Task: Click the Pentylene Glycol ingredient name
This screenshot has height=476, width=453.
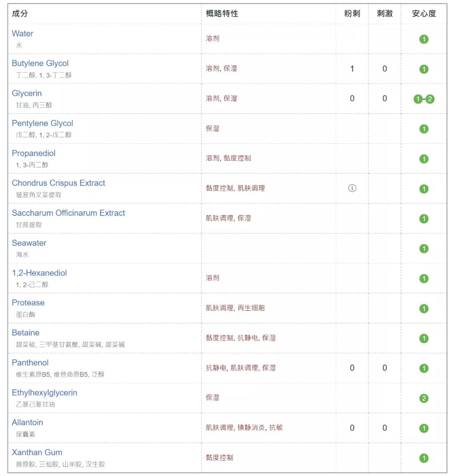Action: click(42, 123)
